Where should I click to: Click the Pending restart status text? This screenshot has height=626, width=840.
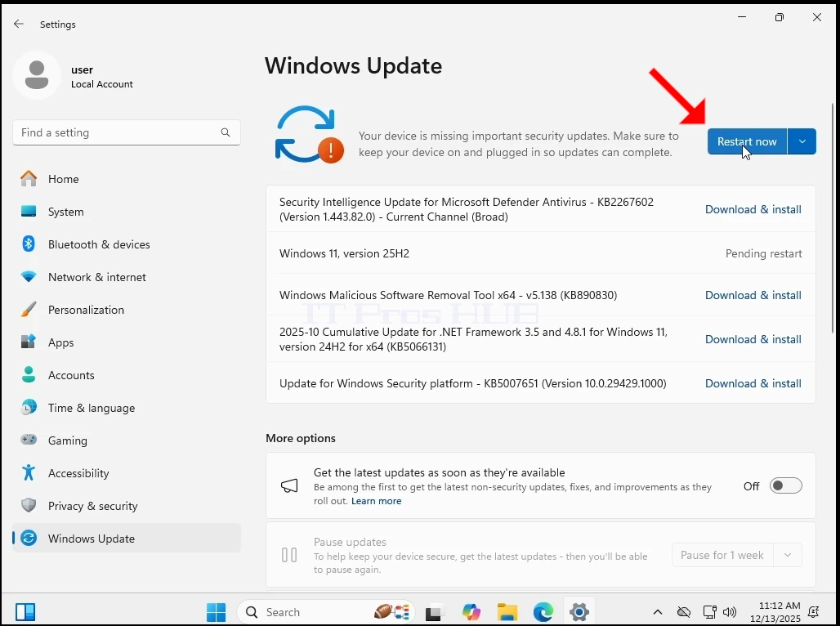763,253
